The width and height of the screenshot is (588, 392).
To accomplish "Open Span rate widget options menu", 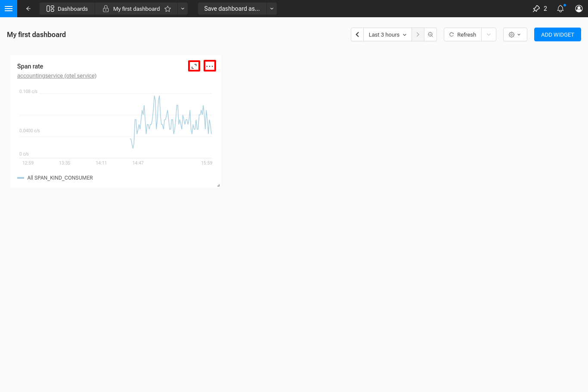I will (x=210, y=66).
